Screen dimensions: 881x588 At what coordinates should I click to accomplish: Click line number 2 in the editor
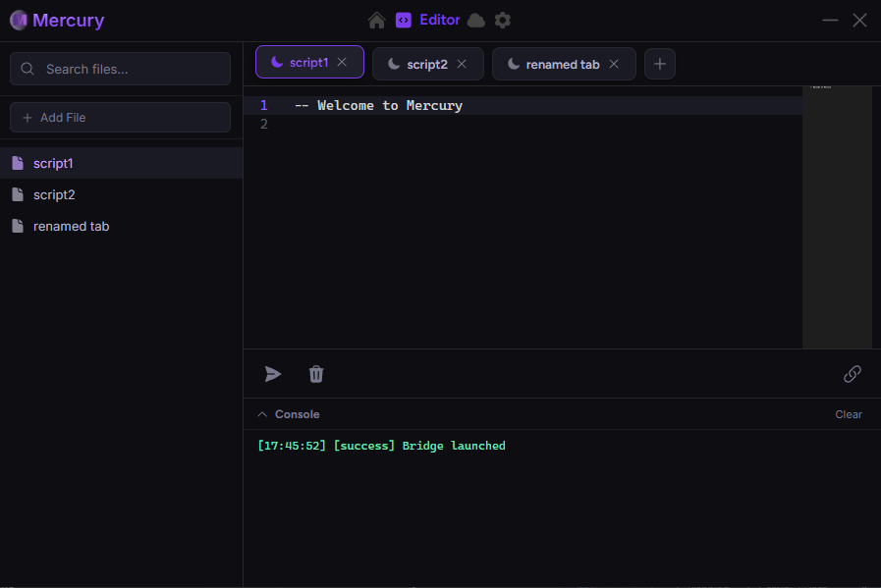pyautogui.click(x=263, y=124)
